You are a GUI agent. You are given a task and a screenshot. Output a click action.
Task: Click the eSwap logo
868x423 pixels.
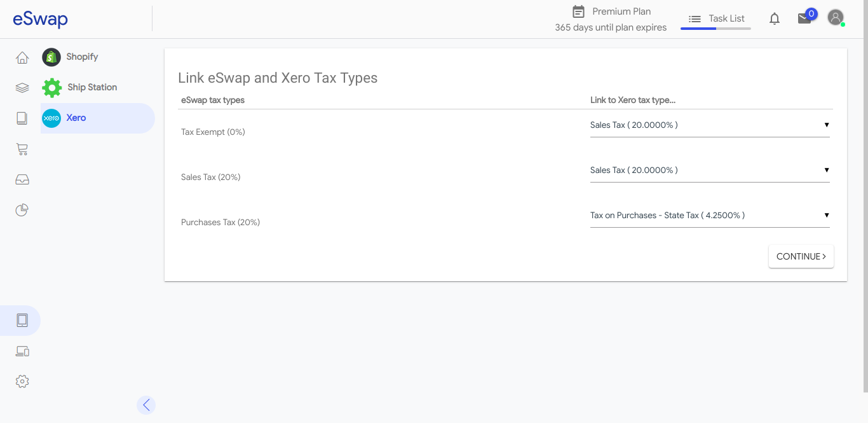(x=40, y=19)
